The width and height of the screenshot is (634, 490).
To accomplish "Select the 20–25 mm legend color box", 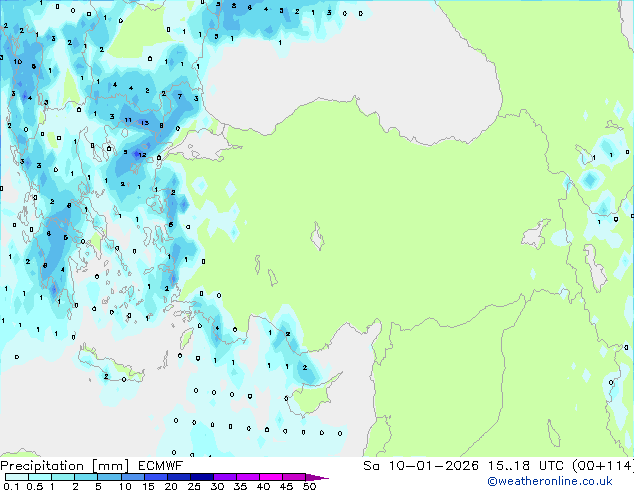I will [178, 477].
